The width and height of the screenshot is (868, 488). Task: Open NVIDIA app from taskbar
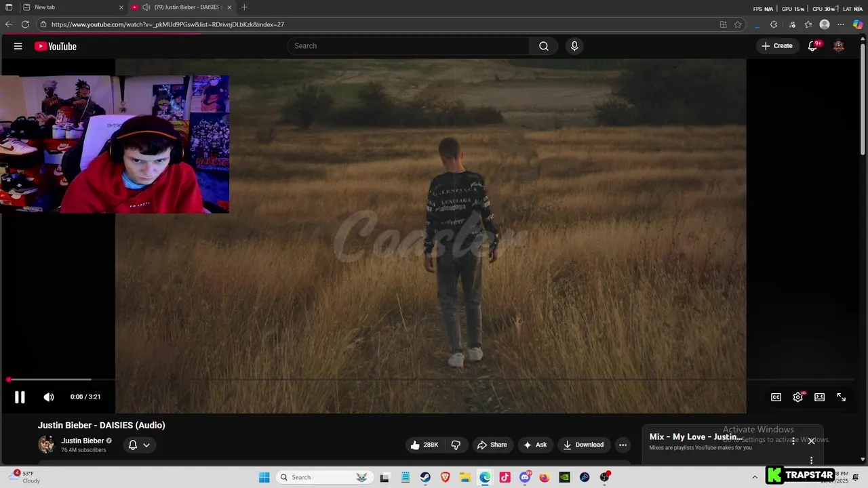pos(564,477)
